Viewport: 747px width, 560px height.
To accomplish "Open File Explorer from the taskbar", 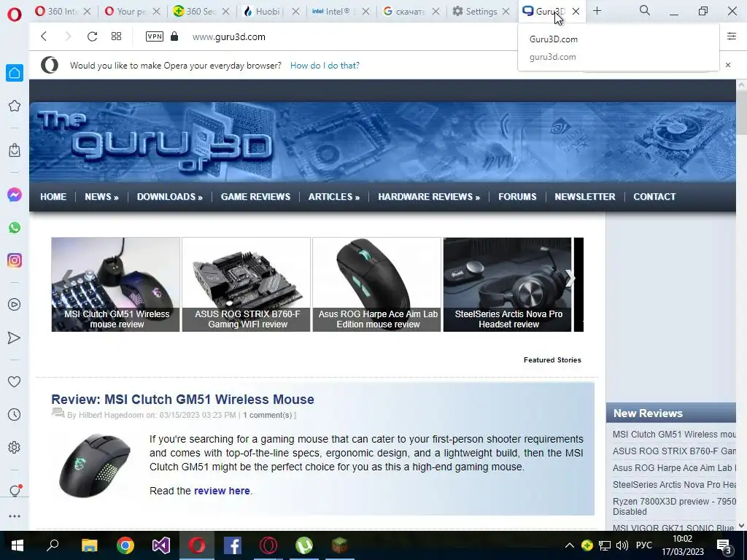I will (x=89, y=545).
